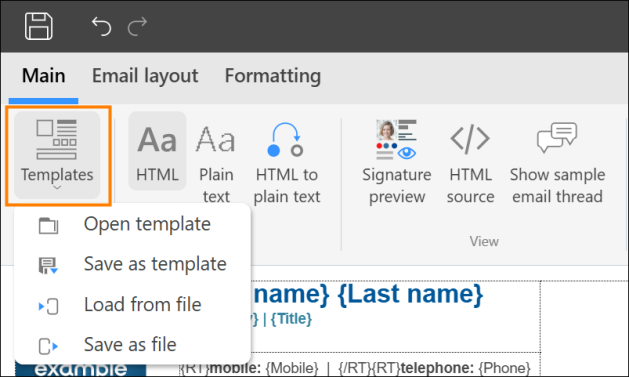The height and width of the screenshot is (377, 629).
Task: Click the {Last name} placeholder
Action: point(410,294)
